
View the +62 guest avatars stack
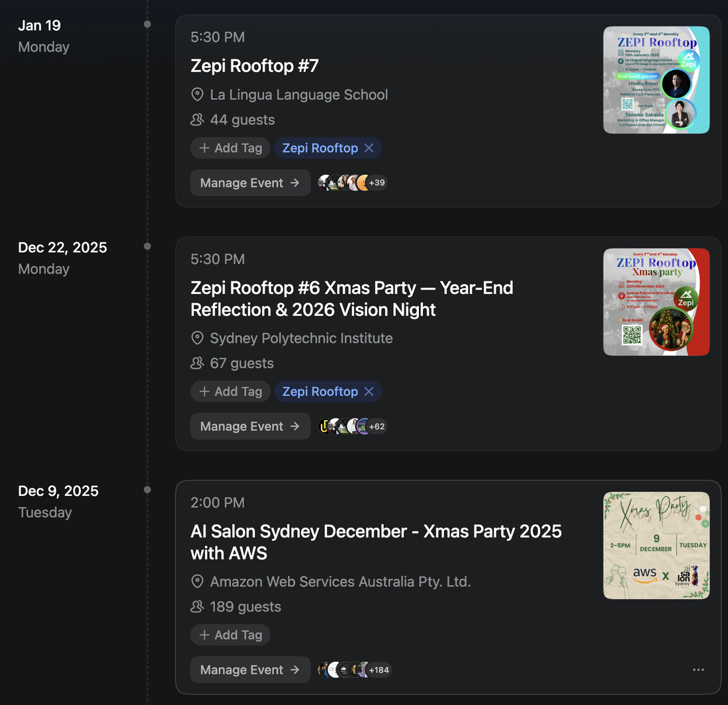[x=352, y=426]
